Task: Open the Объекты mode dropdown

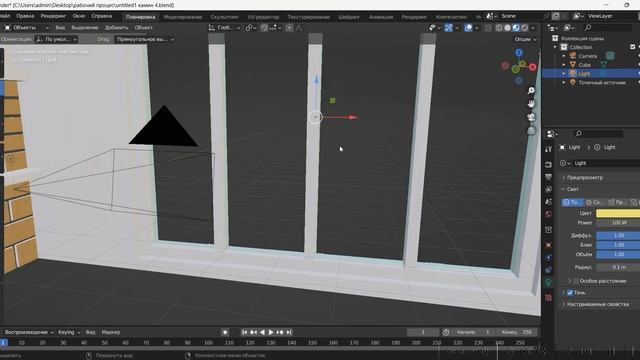Action: [x=26, y=28]
